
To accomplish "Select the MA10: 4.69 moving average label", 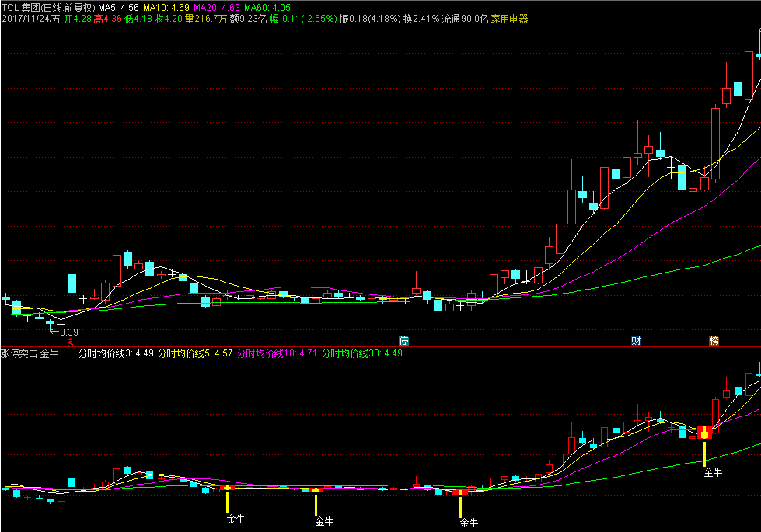I will coord(166,8).
